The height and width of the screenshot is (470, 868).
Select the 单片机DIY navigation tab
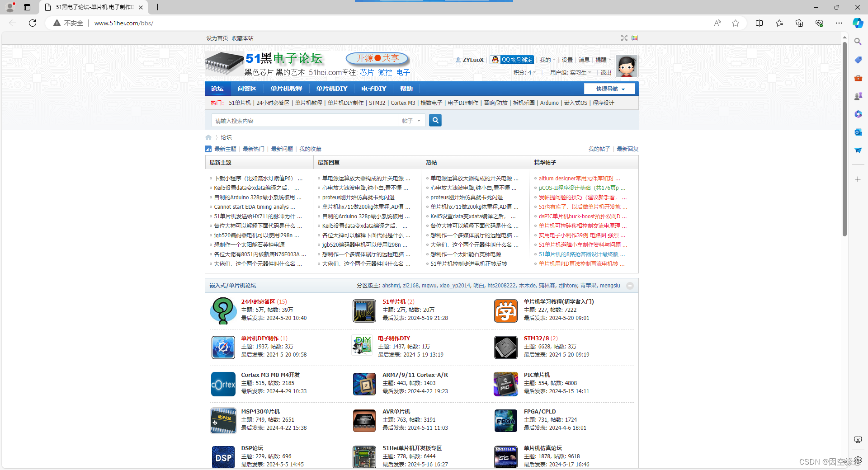coord(331,89)
